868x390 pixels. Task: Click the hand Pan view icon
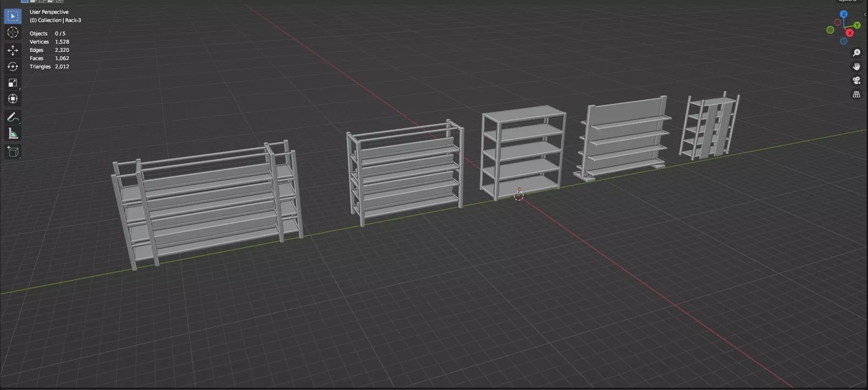tap(857, 67)
